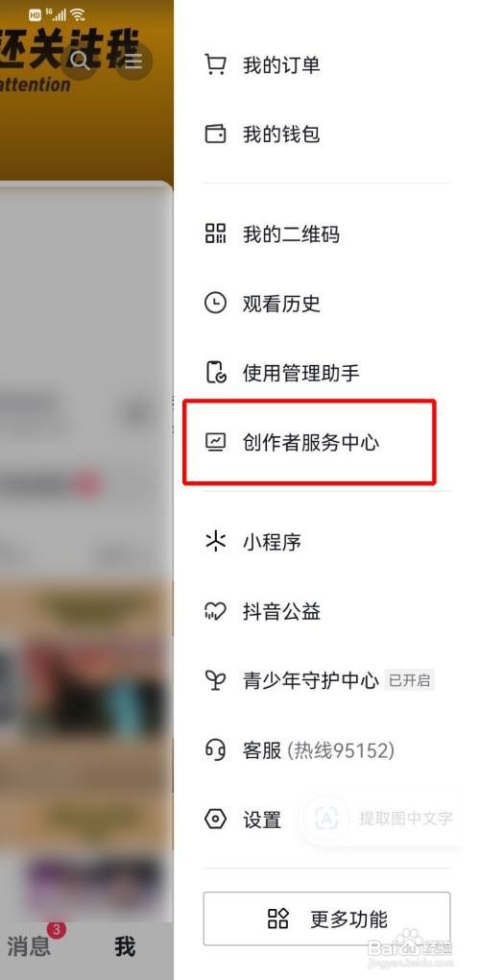The height and width of the screenshot is (980, 480).
Task: Tap the headset icon for 客服
Action: [x=215, y=749]
